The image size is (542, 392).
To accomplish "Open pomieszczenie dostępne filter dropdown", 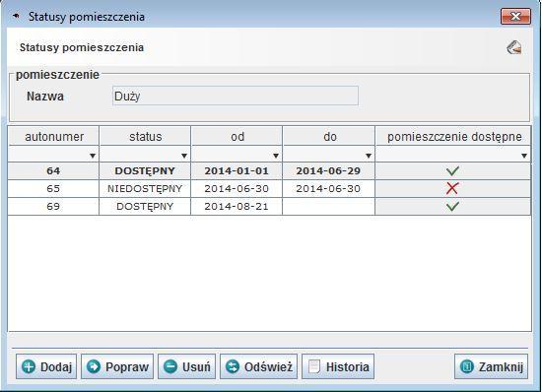I will [x=524, y=156].
